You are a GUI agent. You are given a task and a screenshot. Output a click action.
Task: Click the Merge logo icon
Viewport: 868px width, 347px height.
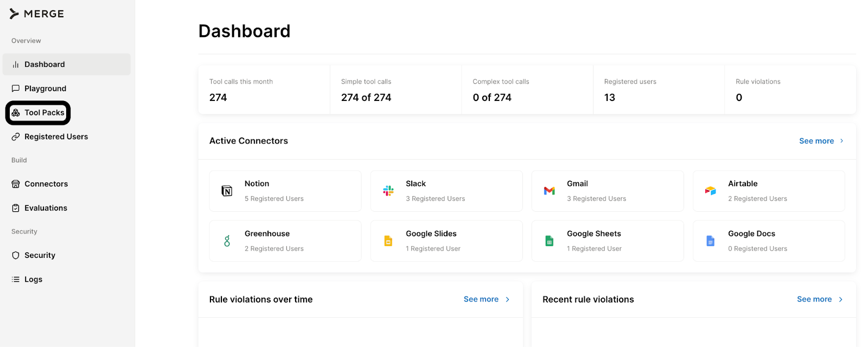(x=14, y=14)
